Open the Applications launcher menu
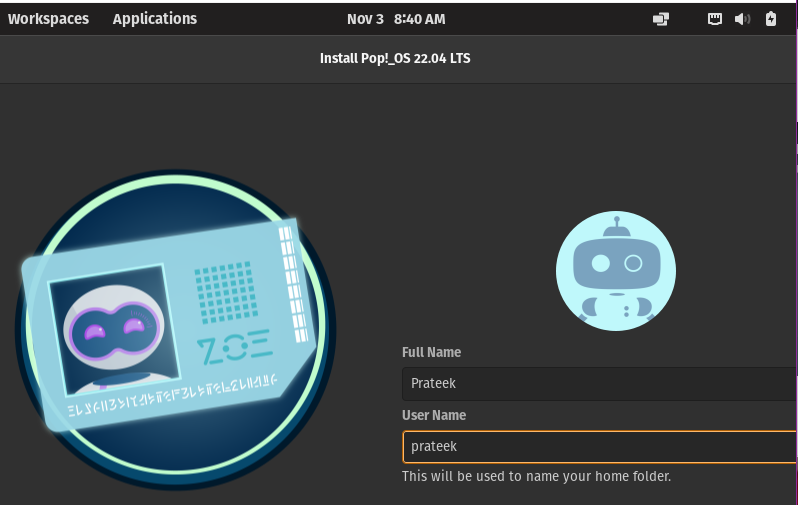 [x=155, y=19]
